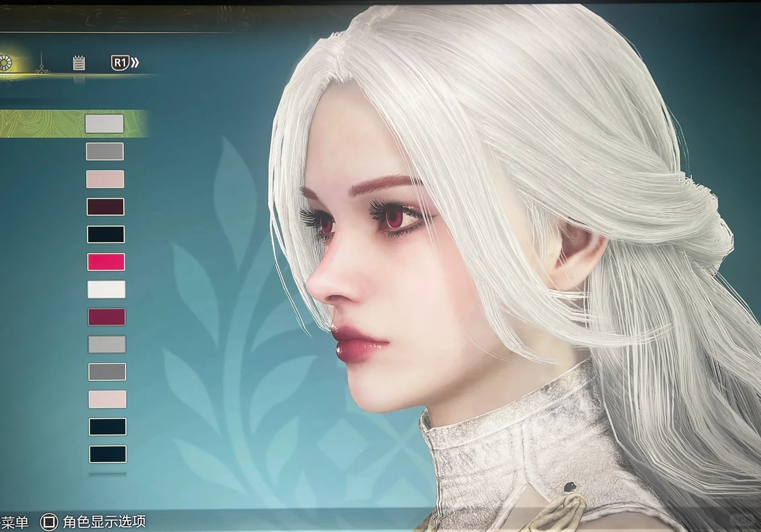Choose the gray swatch directly below highlighted row
The width and height of the screenshot is (761, 532).
105,151
